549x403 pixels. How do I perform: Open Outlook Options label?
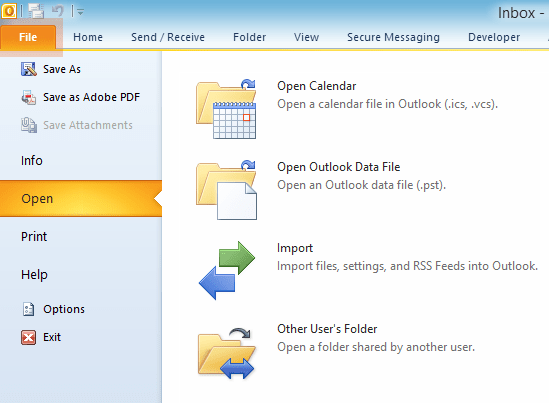pos(64,309)
